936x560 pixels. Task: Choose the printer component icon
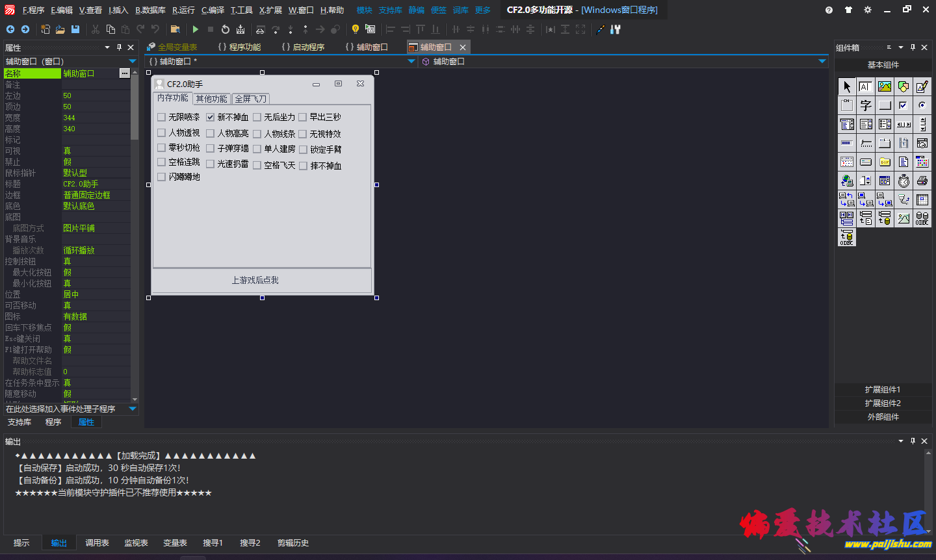922,181
